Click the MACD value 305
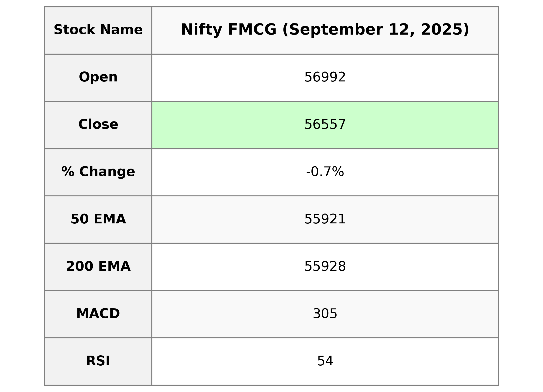 [325, 314]
